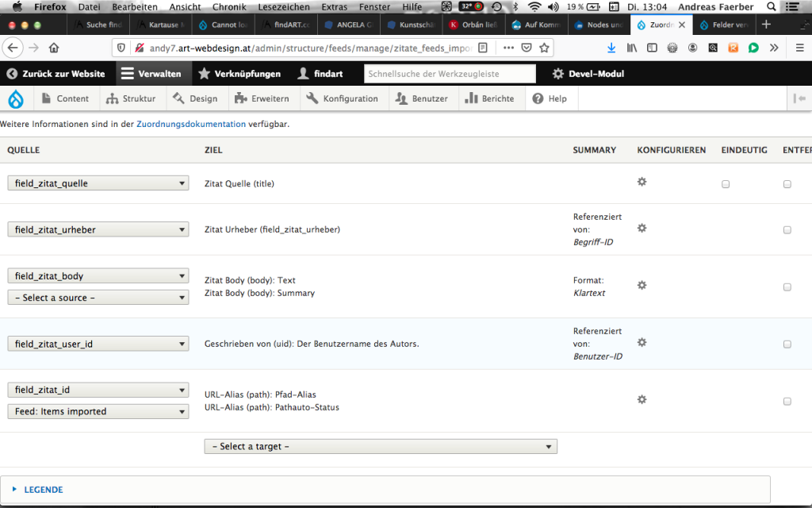This screenshot has width=812, height=508.
Task: Open 'Feed: Items imported' dropdown
Action: pyautogui.click(x=98, y=412)
